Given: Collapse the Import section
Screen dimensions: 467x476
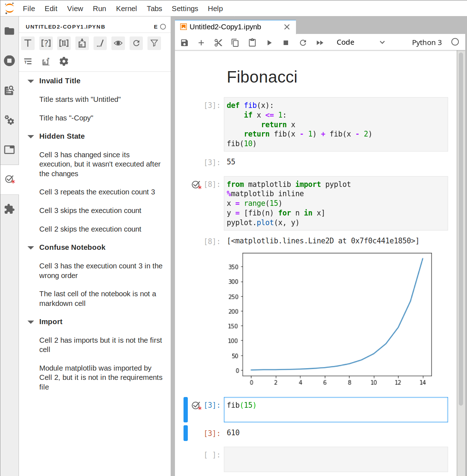Looking at the screenshot, I should (x=31, y=322).
